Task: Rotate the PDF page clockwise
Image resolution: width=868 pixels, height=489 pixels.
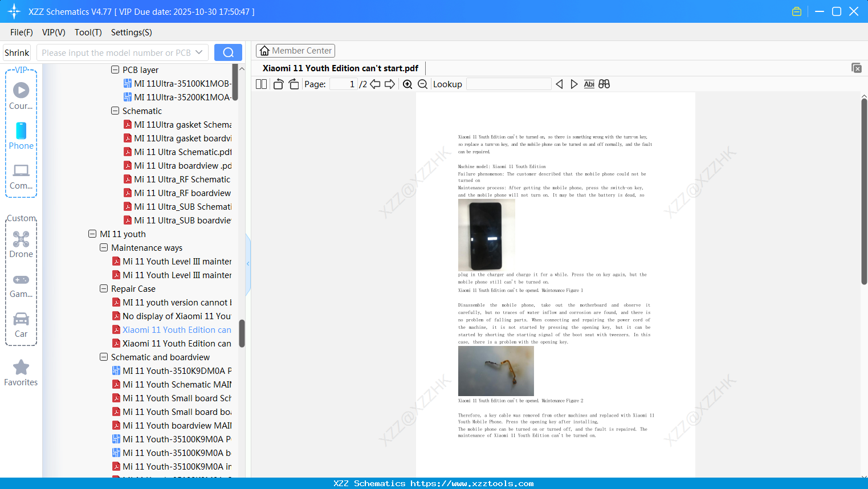Action: [294, 84]
